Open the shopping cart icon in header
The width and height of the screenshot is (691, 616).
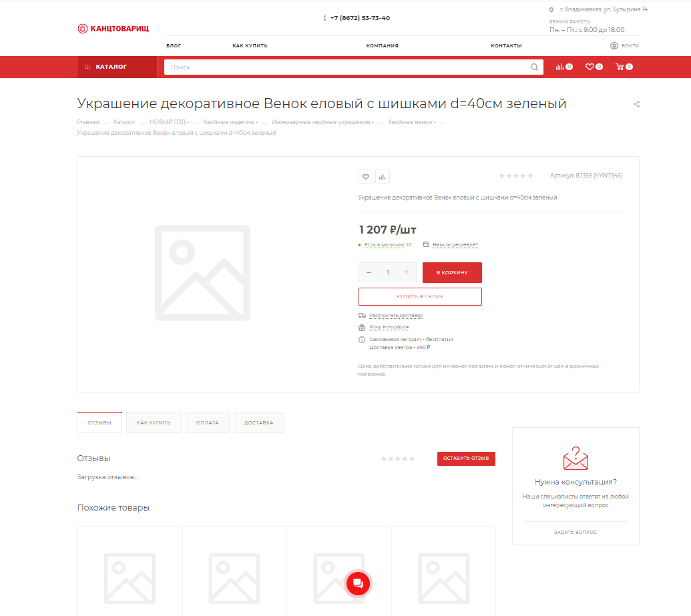click(x=622, y=67)
